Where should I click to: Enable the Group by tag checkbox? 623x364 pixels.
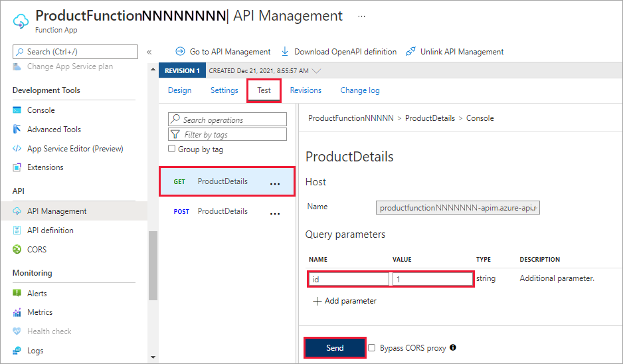pyautogui.click(x=171, y=149)
